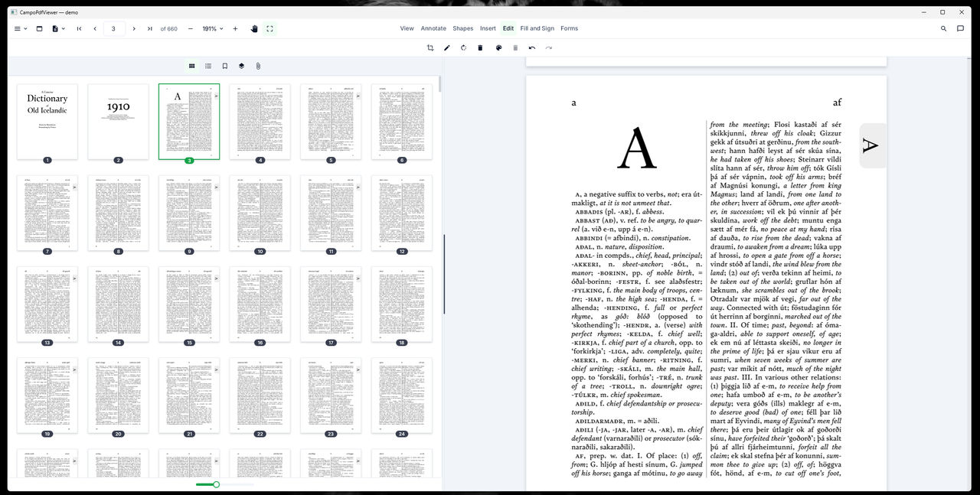Zoom in with the plus button
This screenshot has width=980, height=495.
pos(235,28)
